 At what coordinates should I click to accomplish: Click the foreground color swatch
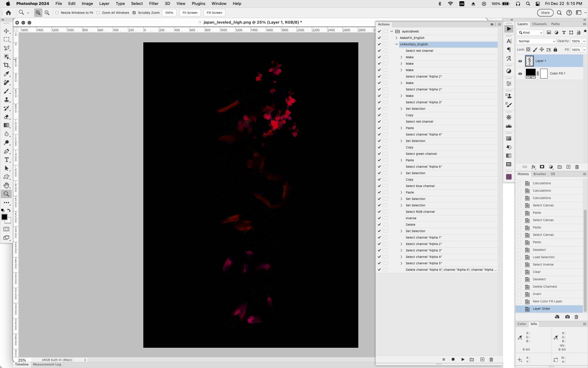pos(4,217)
